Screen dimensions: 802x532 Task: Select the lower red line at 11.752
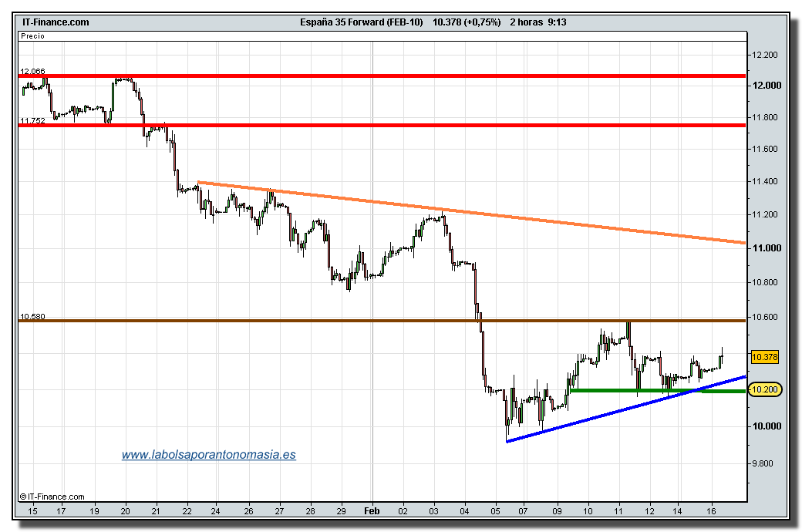[x=382, y=126]
